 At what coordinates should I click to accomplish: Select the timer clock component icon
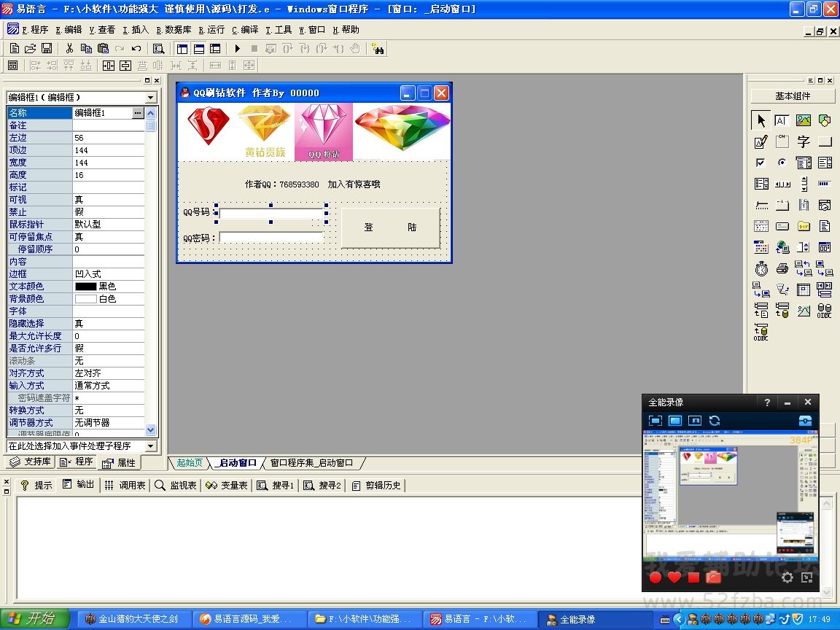point(761,268)
